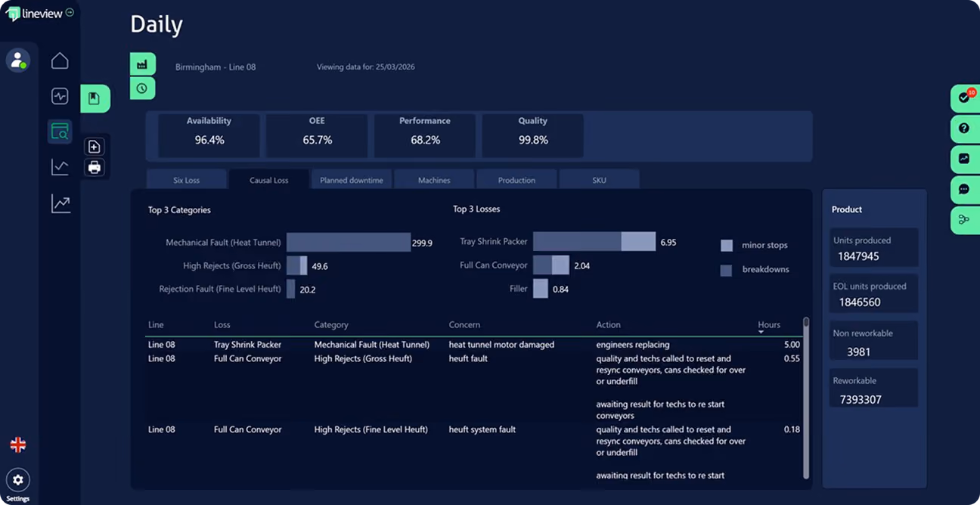Click the Concern column header
The image size is (980, 505).
point(464,325)
